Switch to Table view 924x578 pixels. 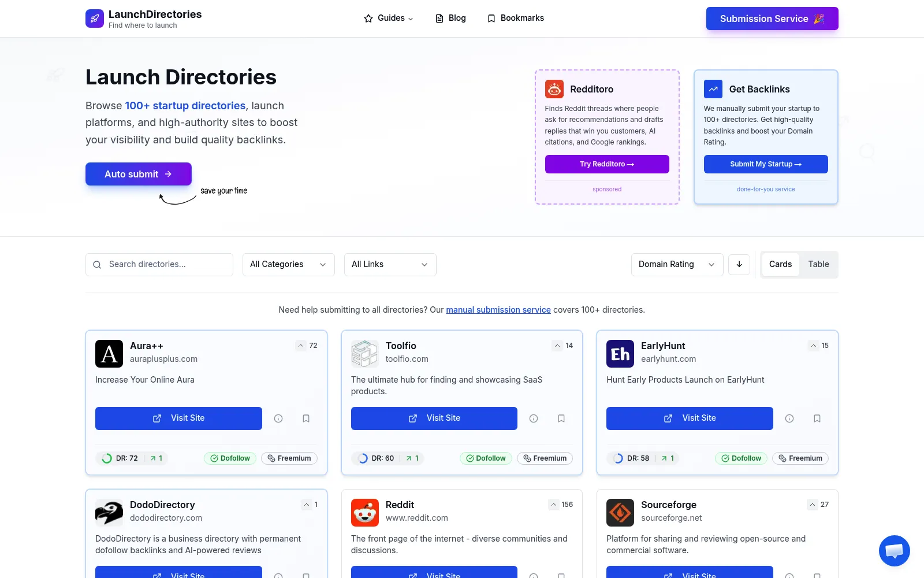818,264
